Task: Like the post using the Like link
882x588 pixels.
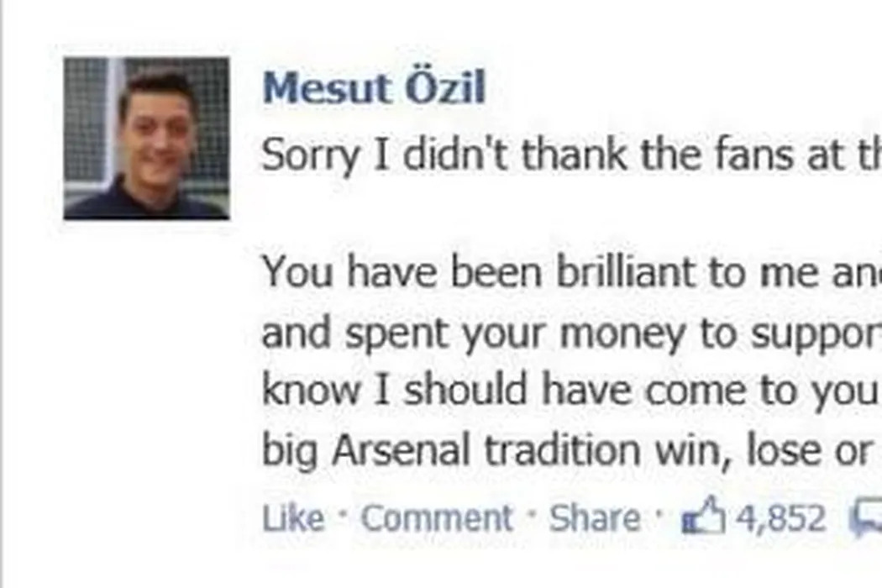Action: 292,518
